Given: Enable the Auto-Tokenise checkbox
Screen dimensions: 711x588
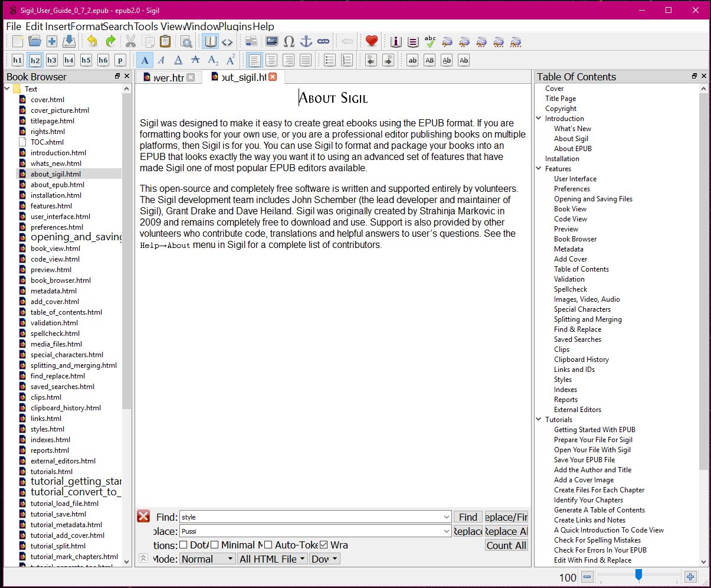Looking at the screenshot, I should [x=268, y=544].
